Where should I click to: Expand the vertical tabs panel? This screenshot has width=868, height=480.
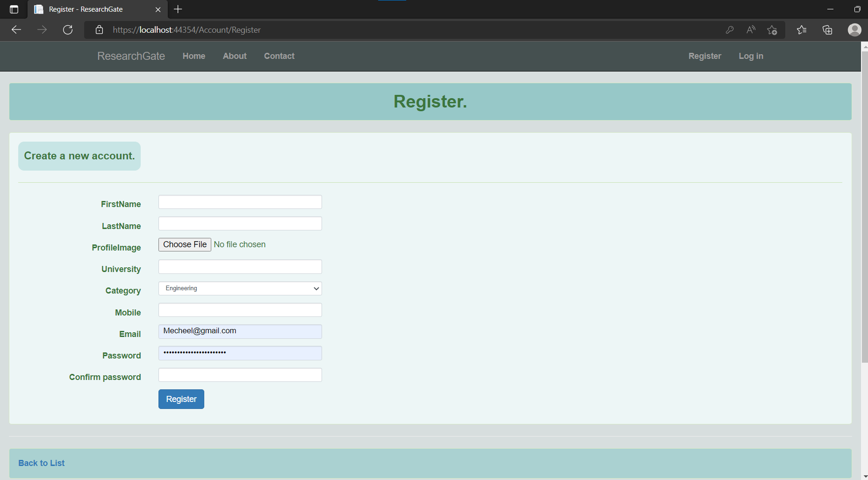[x=14, y=9]
